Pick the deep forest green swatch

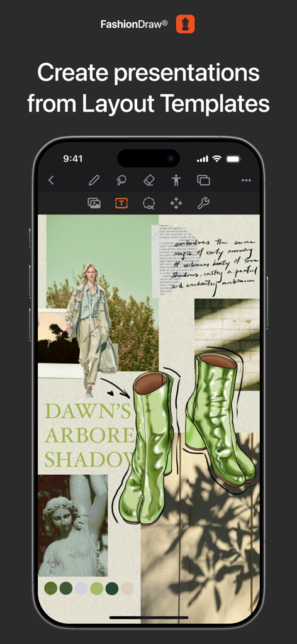coord(112,589)
